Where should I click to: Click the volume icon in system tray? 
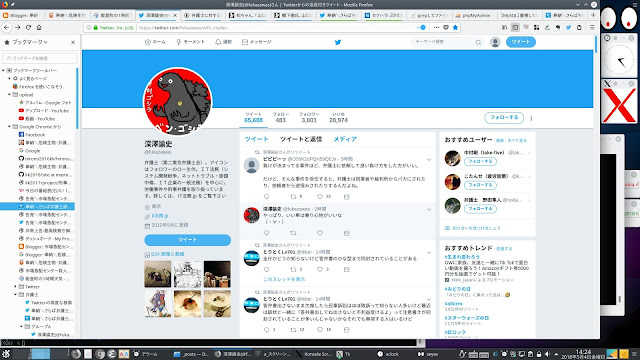[x=547, y=354]
